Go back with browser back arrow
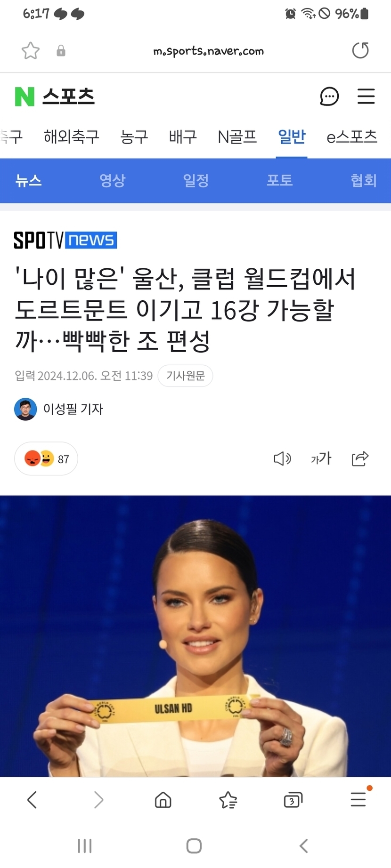Screen dimensions: 391x868 point(32,800)
